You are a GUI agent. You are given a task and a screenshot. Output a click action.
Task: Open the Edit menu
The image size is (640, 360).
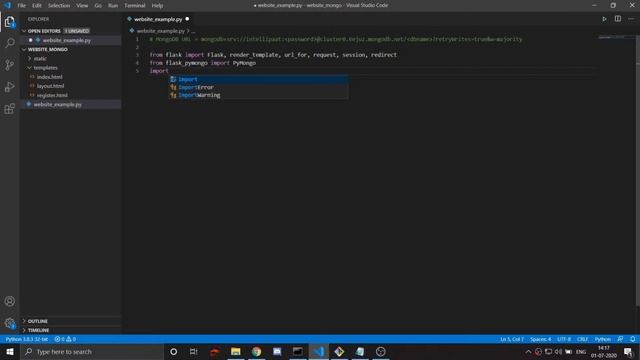pos(37,5)
